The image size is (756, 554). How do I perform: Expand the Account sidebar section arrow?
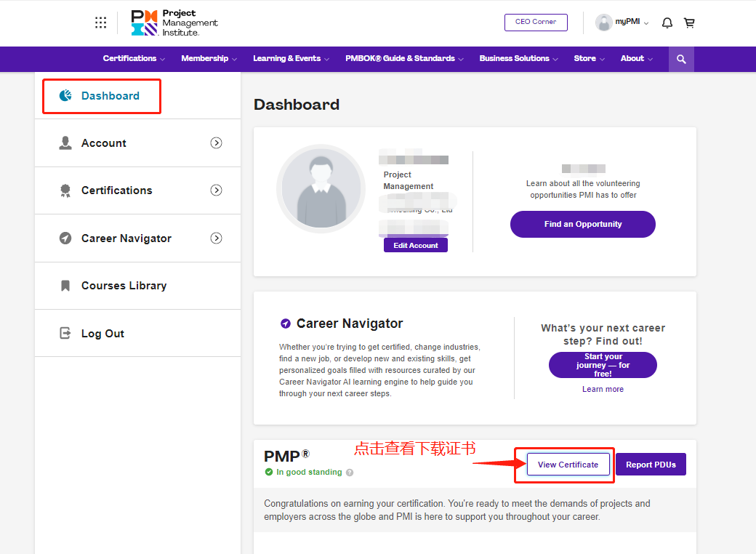[x=216, y=143]
